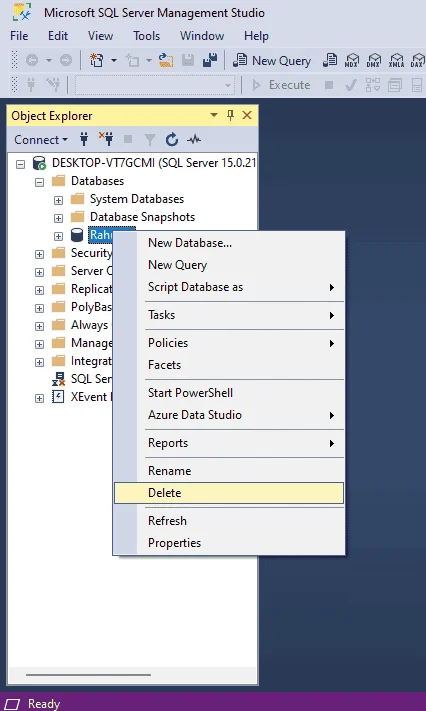This screenshot has width=426, height=711.
Task: Click the Save All disks icon
Action: [x=210, y=60]
